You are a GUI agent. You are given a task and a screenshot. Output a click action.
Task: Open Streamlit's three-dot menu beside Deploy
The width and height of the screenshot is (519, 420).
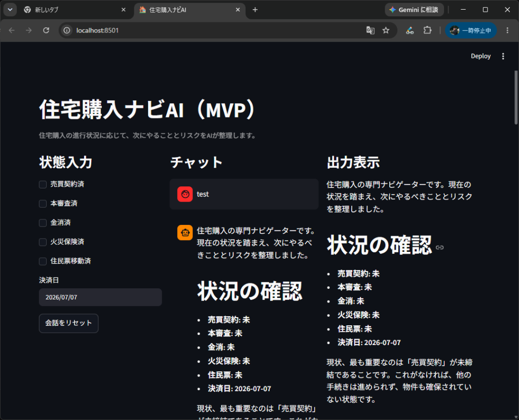click(x=503, y=56)
